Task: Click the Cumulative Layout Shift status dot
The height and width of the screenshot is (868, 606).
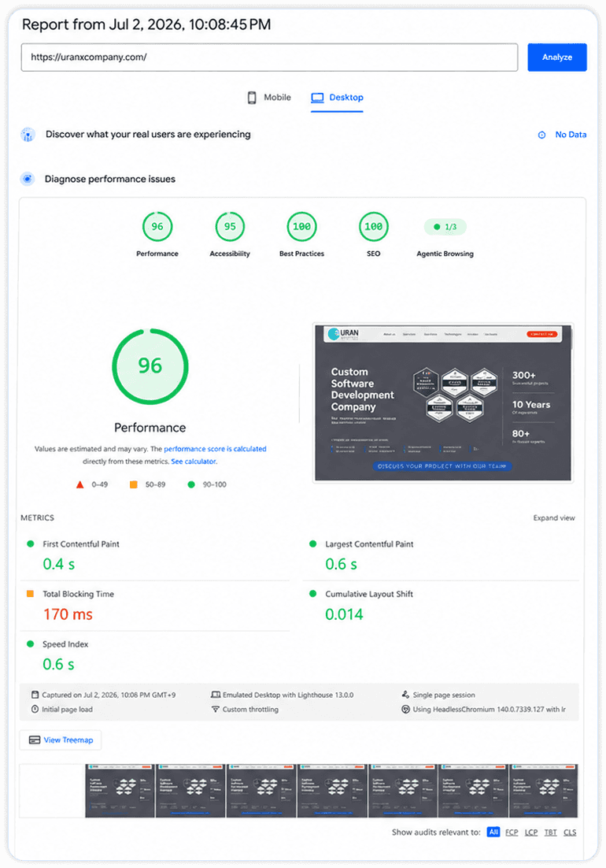Action: [313, 593]
